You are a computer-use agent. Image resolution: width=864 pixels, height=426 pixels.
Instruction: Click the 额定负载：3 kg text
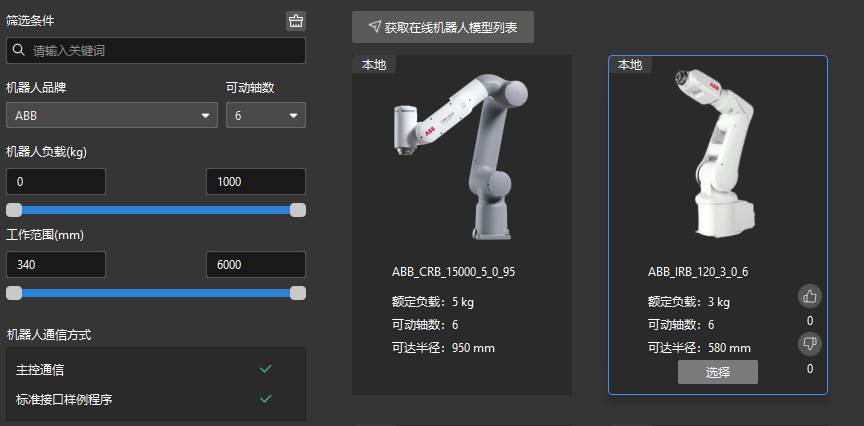coord(689,302)
